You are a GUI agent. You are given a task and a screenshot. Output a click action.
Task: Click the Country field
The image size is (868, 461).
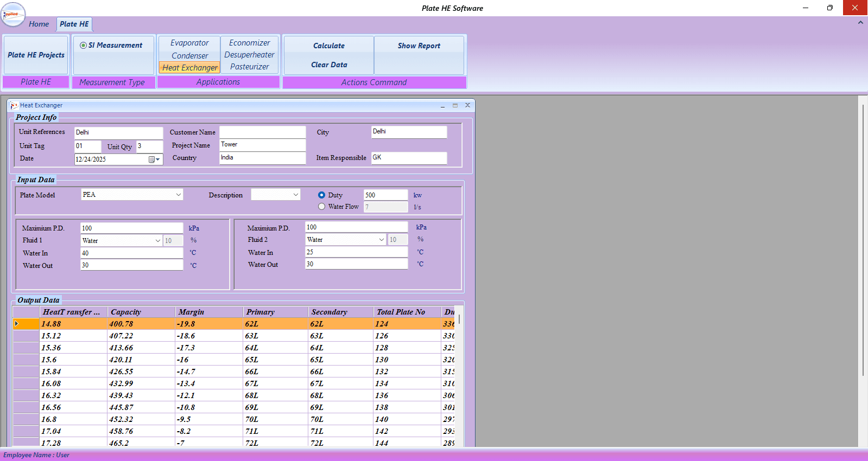(x=263, y=158)
